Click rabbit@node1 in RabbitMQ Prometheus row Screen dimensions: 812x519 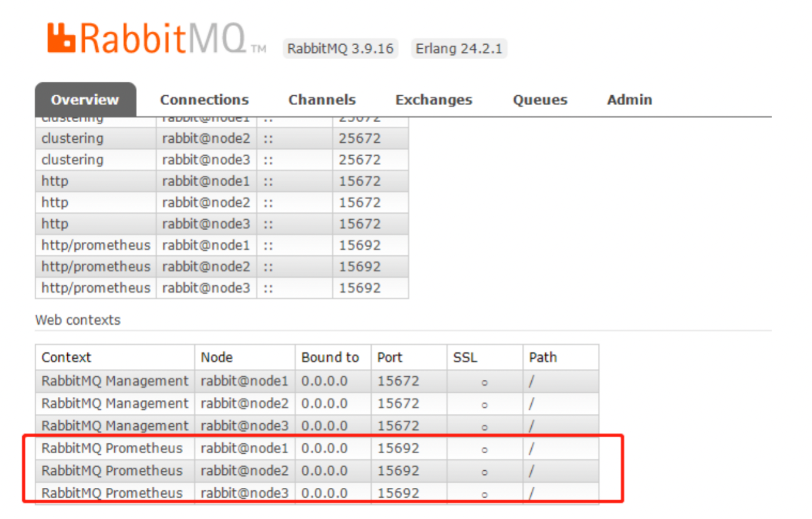click(x=244, y=448)
